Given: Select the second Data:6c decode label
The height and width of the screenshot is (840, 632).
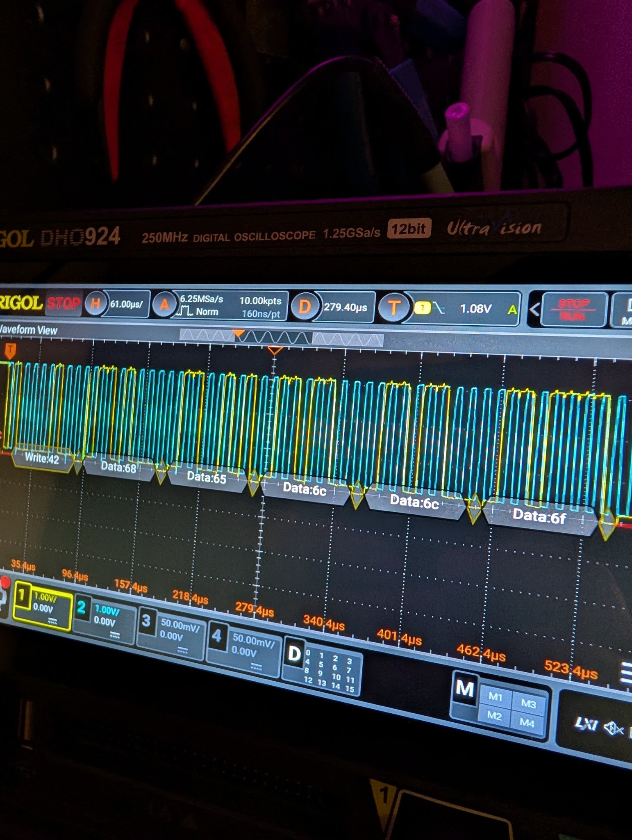Looking at the screenshot, I should click(414, 502).
